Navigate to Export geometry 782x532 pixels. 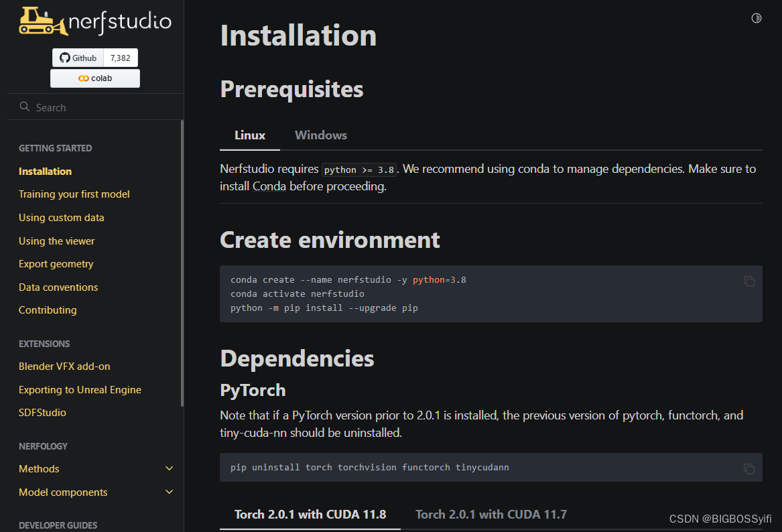coord(56,264)
